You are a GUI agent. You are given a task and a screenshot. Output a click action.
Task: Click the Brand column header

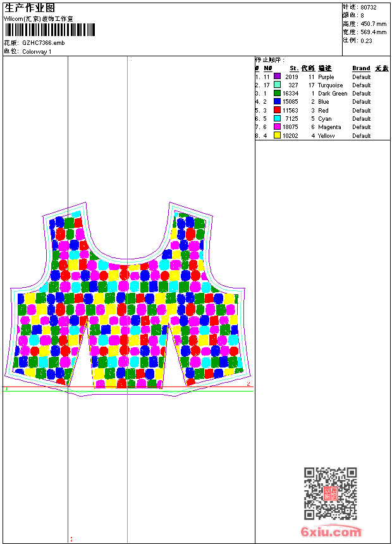click(x=361, y=68)
